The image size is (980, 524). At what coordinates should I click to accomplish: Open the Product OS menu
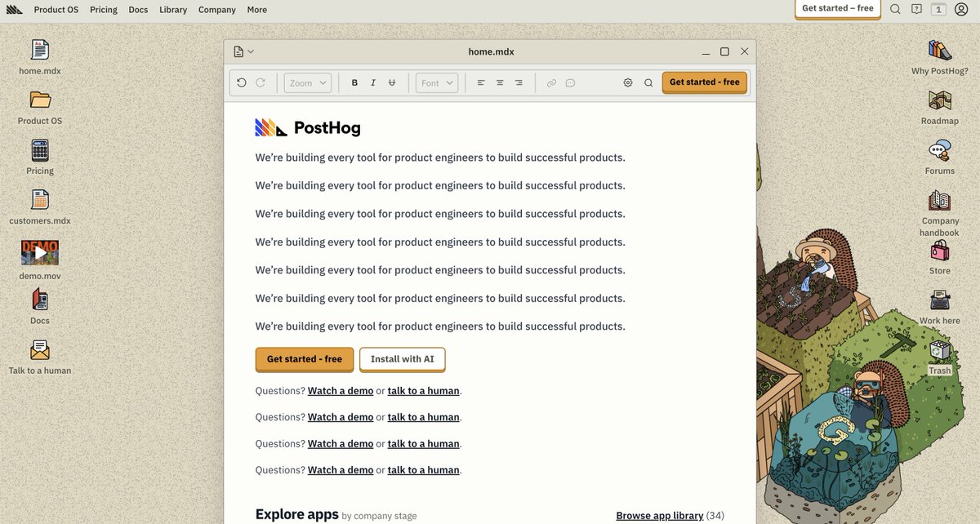(56, 10)
